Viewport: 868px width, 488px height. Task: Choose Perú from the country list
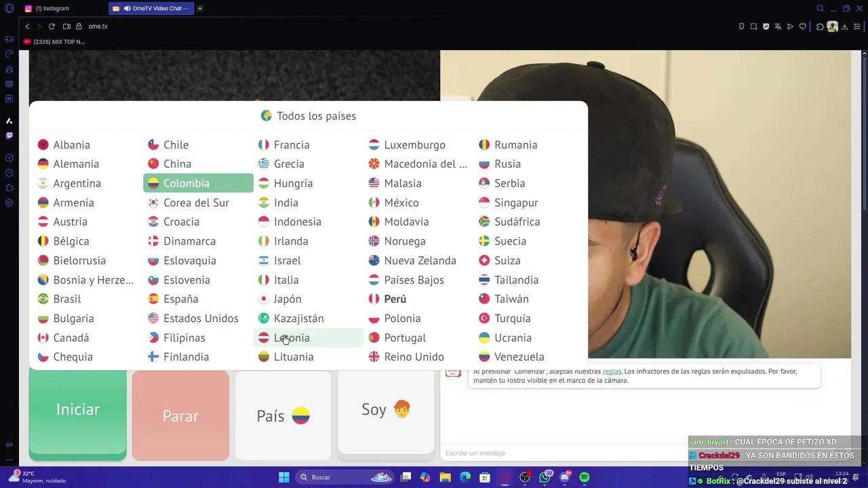click(x=418, y=299)
